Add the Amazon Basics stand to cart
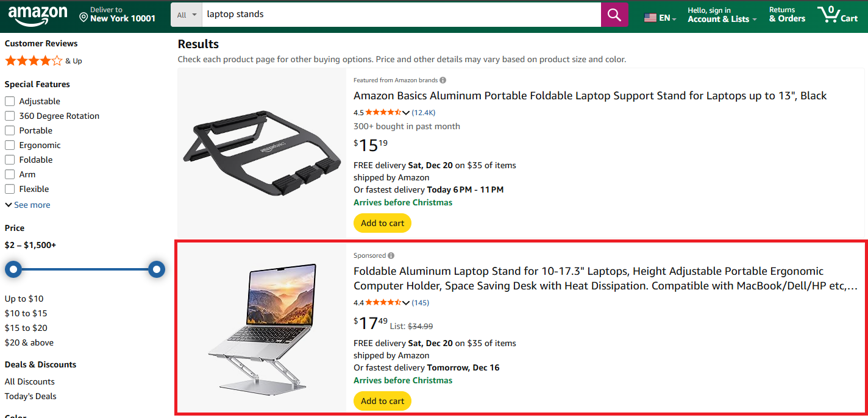 pyautogui.click(x=382, y=223)
